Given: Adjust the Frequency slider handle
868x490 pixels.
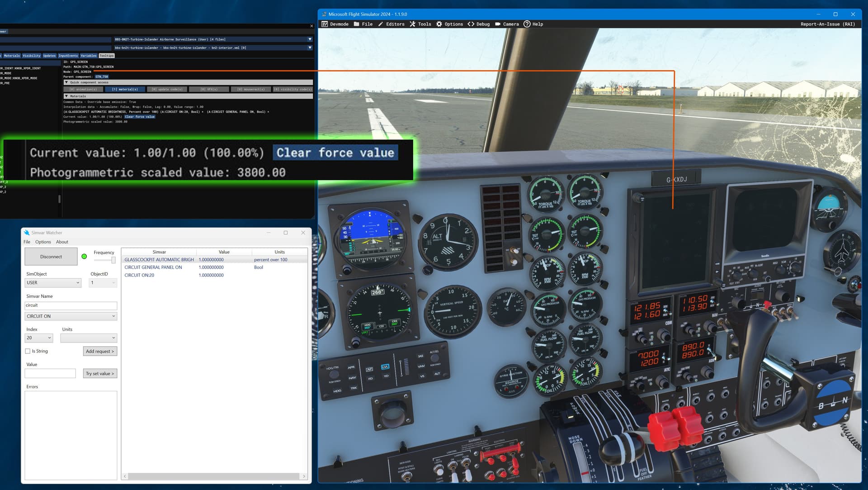Looking at the screenshot, I should coord(113,260).
